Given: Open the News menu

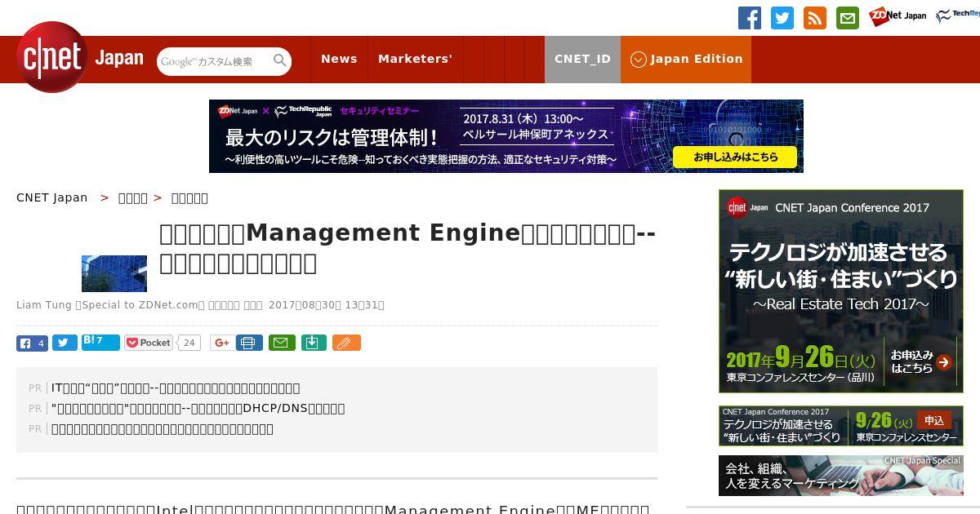Looking at the screenshot, I should click(x=339, y=59).
